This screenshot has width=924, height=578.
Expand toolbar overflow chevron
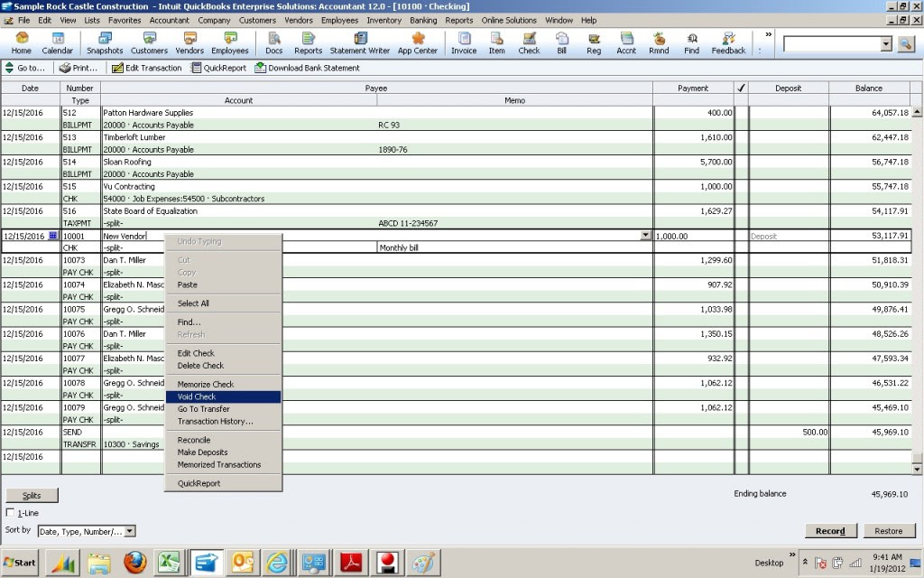(769, 35)
